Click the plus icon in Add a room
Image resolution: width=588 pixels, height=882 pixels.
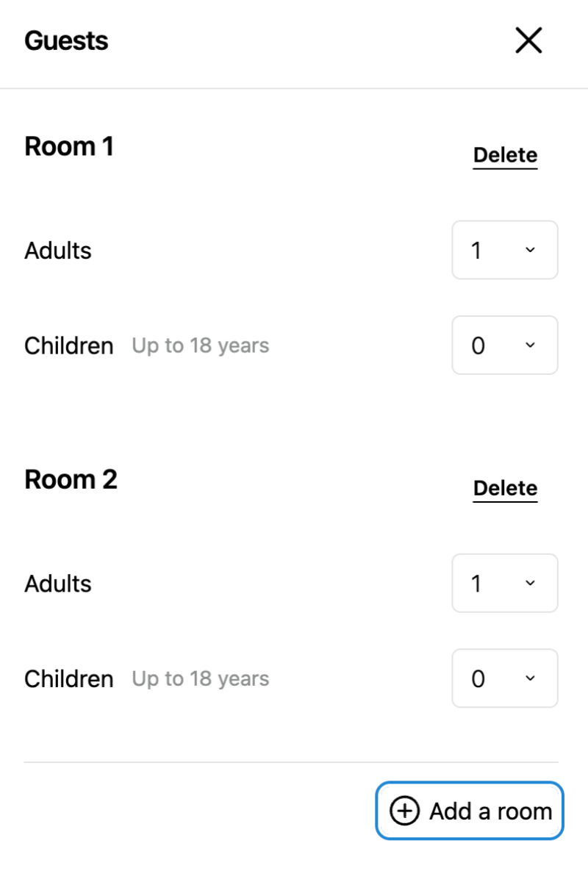pyautogui.click(x=404, y=811)
